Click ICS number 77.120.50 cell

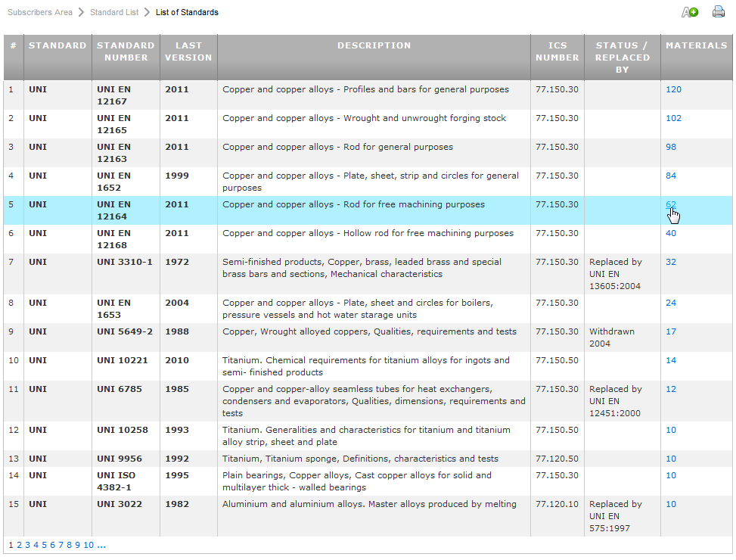point(557,459)
